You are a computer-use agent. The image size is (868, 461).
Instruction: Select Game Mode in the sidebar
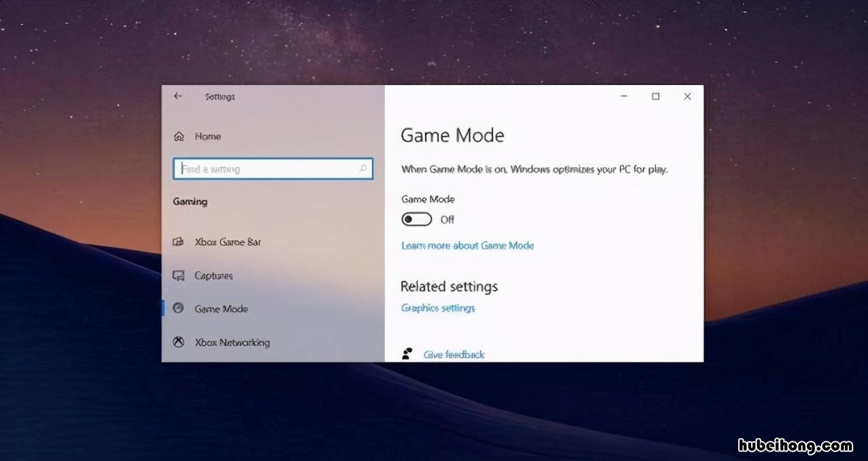221,309
